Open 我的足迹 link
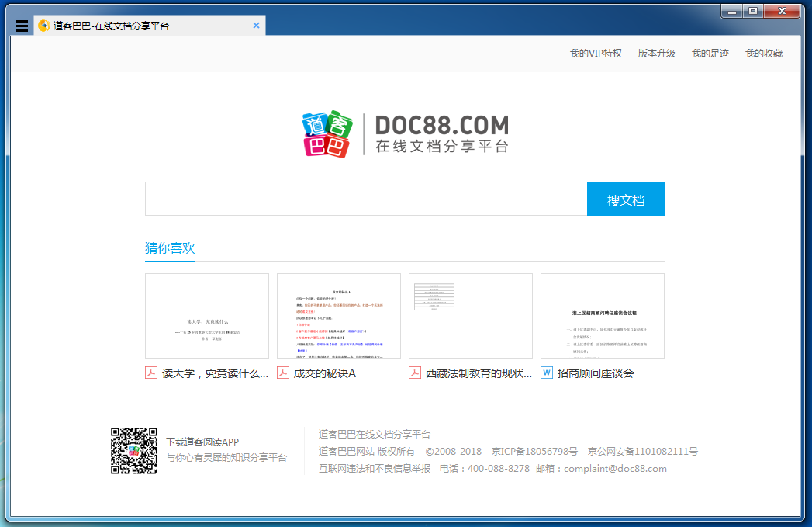This screenshot has height=527, width=812. click(x=710, y=54)
